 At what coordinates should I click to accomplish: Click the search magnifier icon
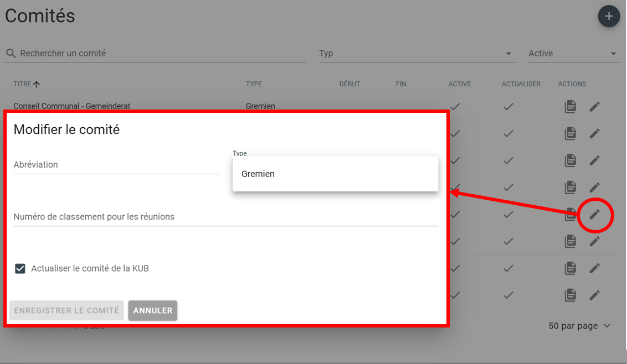coord(11,54)
